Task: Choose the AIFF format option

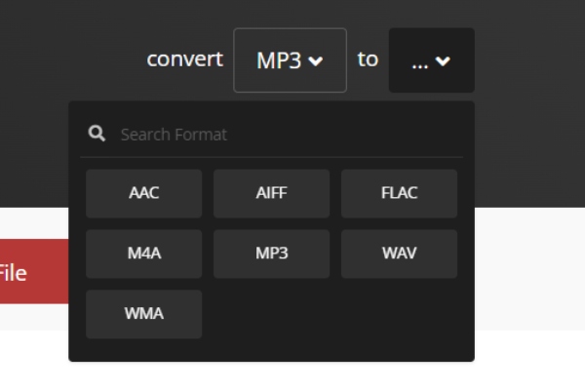Action: (271, 193)
